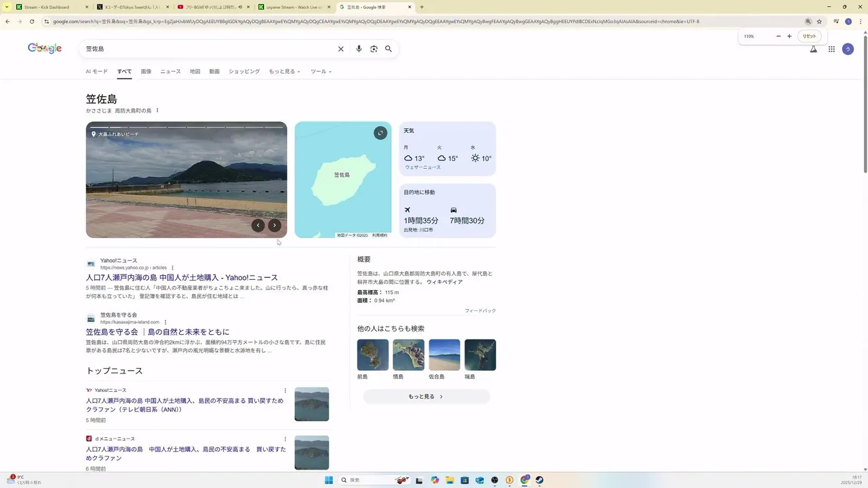Open the three-dot menu of the Yahoo!ニュース top story
Image resolution: width=868 pixels, height=488 pixels.
pyautogui.click(x=285, y=390)
